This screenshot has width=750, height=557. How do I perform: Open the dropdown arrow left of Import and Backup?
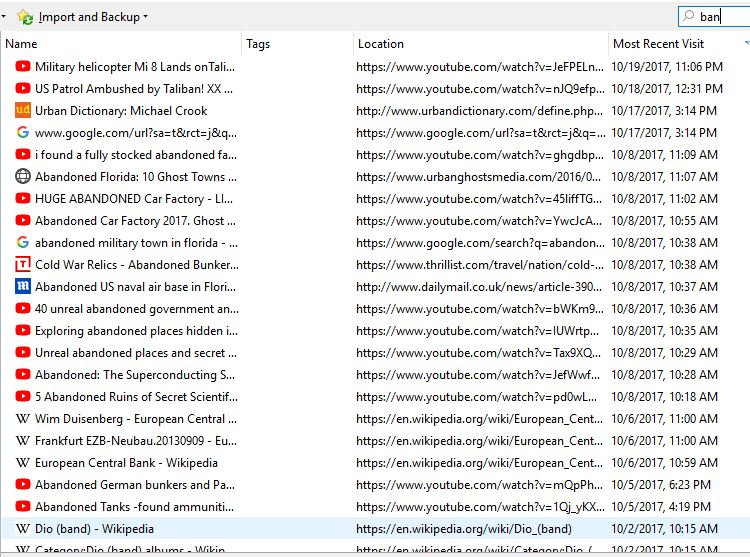(3, 17)
